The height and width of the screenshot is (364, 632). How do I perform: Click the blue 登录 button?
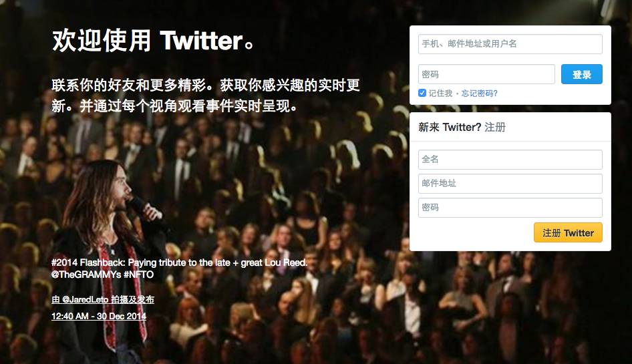pos(582,74)
